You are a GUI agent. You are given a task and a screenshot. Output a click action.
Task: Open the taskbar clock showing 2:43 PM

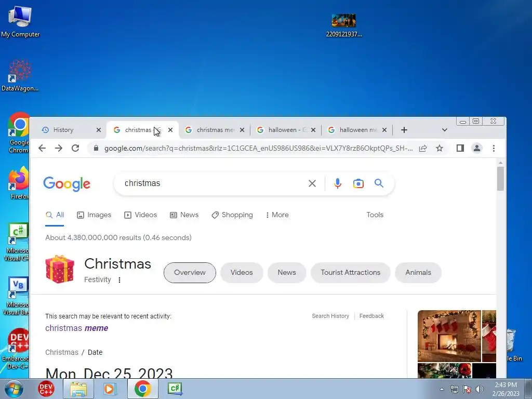(x=506, y=389)
